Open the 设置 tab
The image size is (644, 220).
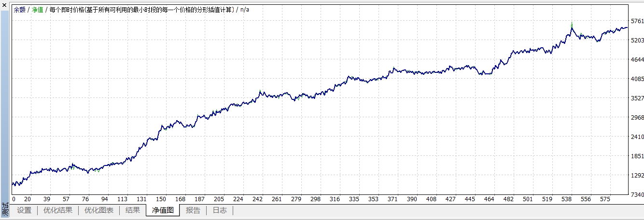point(24,210)
